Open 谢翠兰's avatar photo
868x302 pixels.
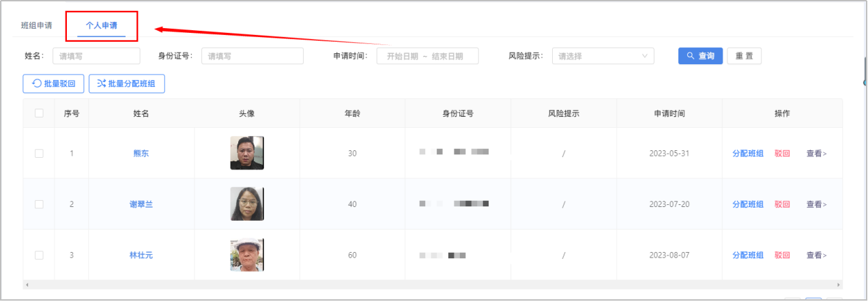pos(246,204)
